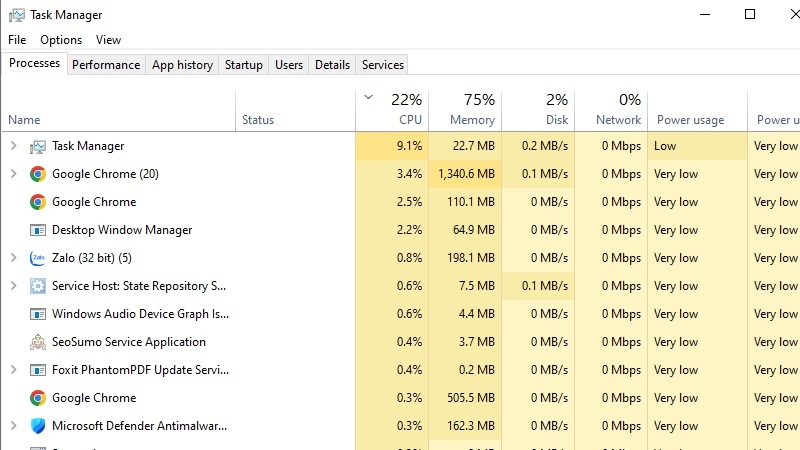This screenshot has height=450, width=800.
Task: Open the Options menu
Action: tap(61, 40)
